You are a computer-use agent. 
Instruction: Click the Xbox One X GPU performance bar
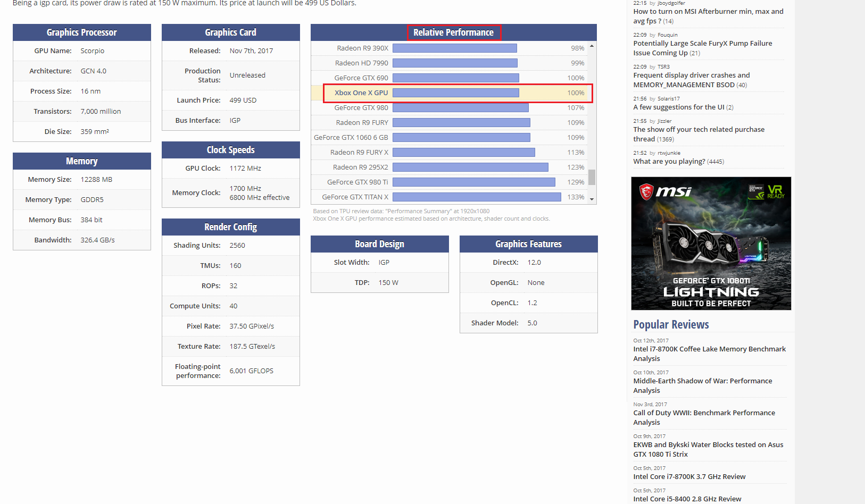[456, 93]
